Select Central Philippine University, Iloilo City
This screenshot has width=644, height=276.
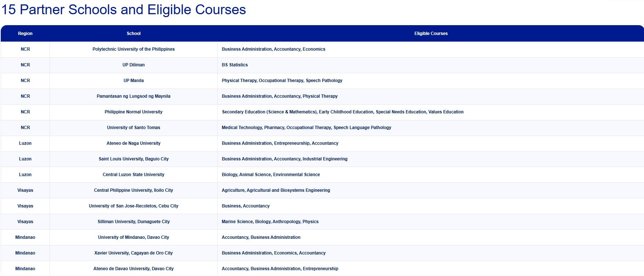pos(133,190)
